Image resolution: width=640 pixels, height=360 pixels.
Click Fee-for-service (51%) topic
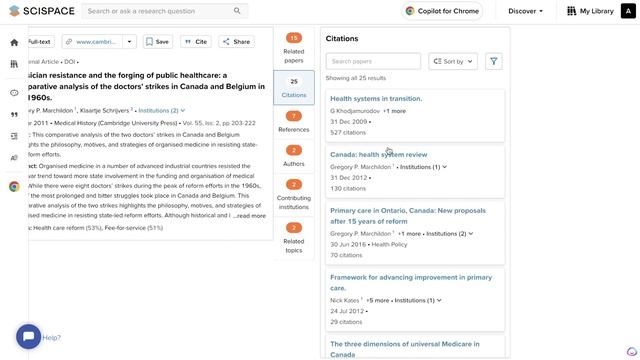(x=133, y=228)
